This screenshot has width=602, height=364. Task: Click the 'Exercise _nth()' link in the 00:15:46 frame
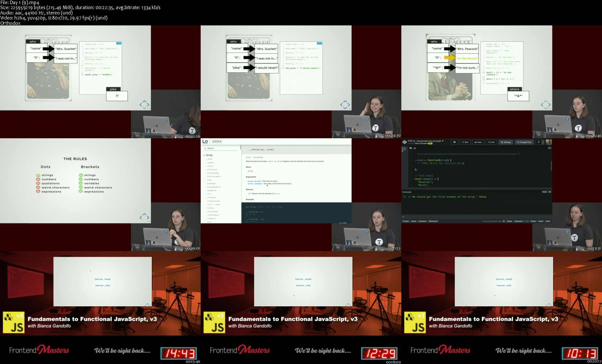pyautogui.click(x=103, y=286)
